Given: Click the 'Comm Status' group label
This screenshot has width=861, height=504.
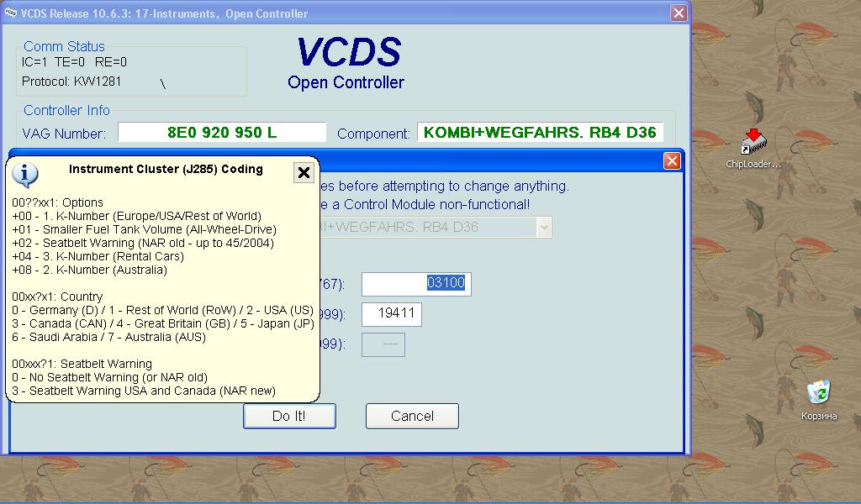Looking at the screenshot, I should click(64, 46).
